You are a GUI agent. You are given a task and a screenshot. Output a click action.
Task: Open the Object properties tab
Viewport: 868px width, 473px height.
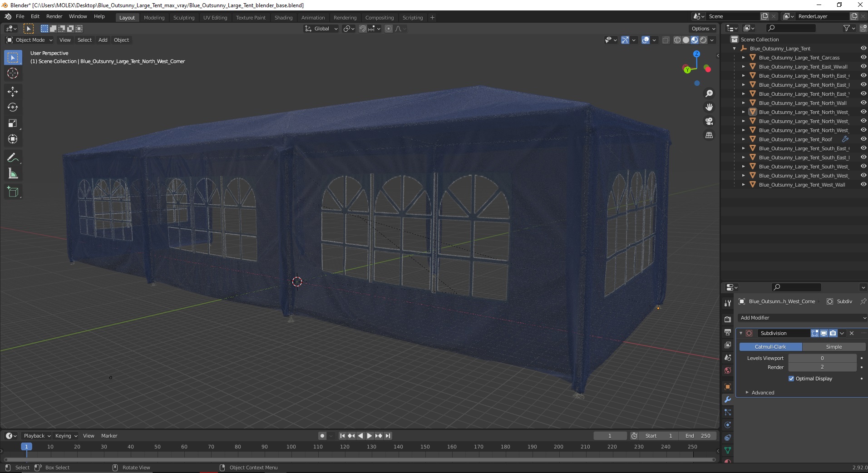[x=728, y=387]
